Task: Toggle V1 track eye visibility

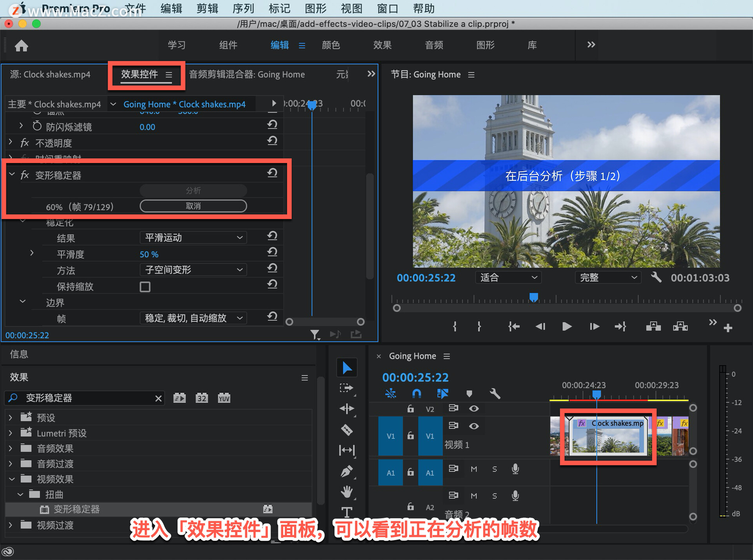Action: (474, 426)
